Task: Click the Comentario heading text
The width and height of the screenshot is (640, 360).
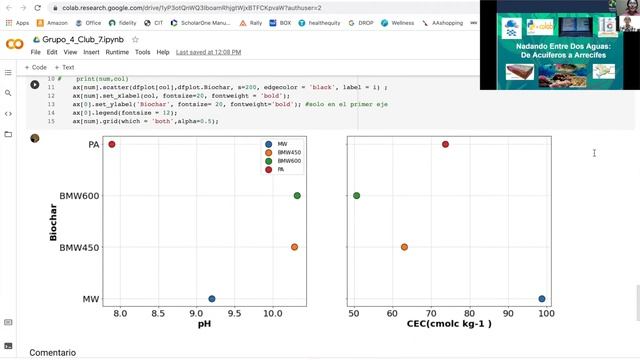Action: [53, 352]
